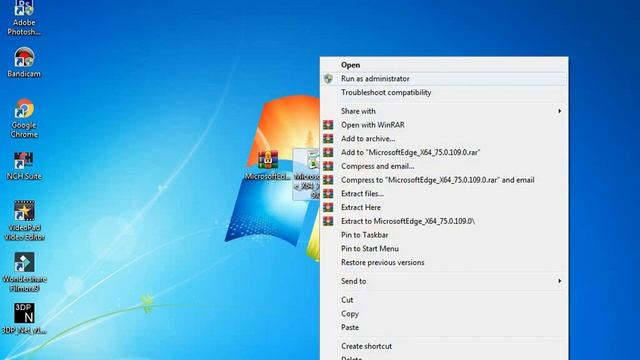Select Compress and email...
640x360 pixels.
(444, 166)
